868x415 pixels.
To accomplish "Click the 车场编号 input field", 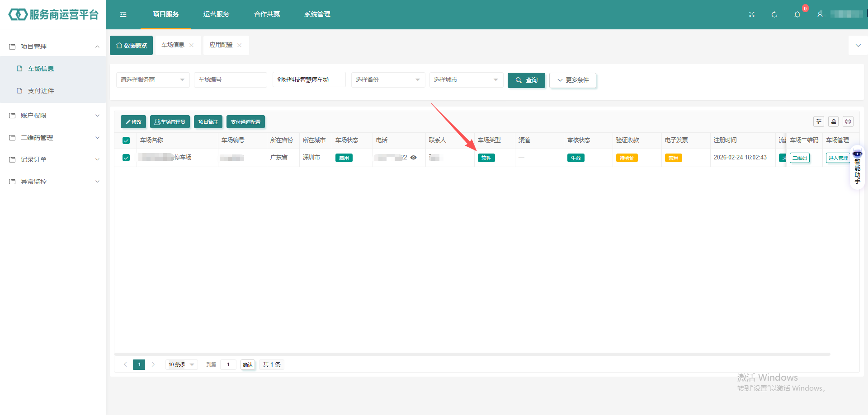I will [231, 80].
